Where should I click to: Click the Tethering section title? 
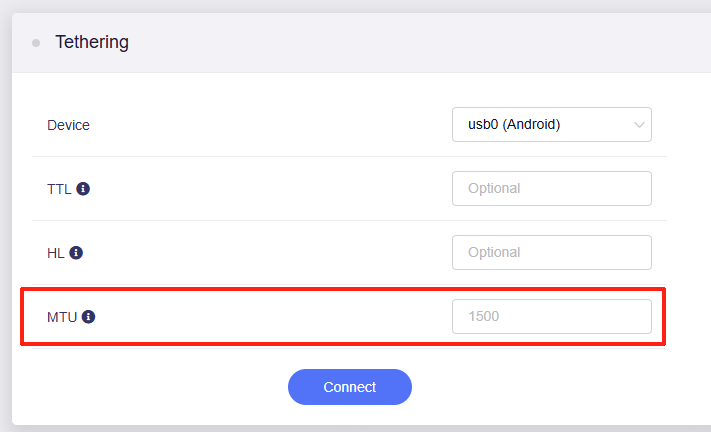tap(92, 43)
